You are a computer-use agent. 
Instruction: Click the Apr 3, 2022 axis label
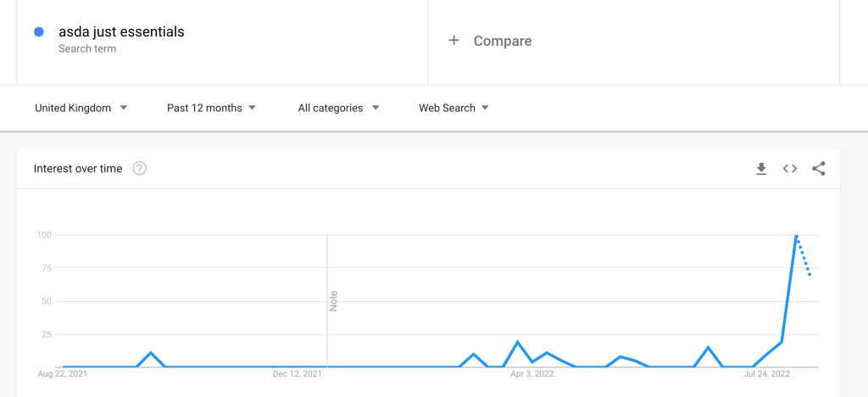pyautogui.click(x=532, y=373)
